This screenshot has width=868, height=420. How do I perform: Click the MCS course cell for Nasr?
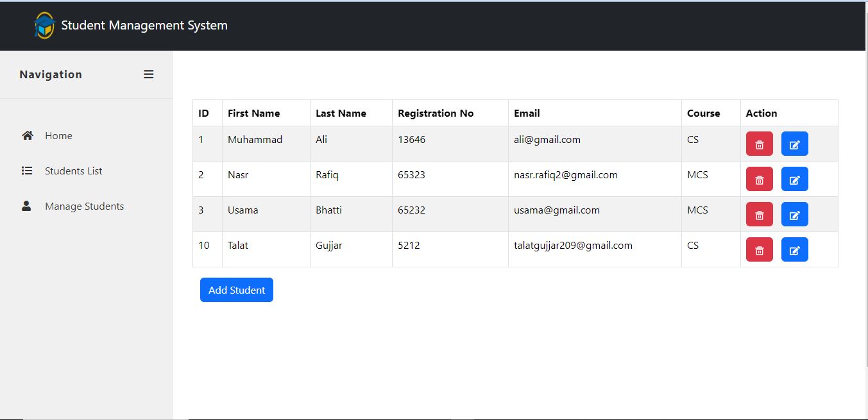coord(711,179)
